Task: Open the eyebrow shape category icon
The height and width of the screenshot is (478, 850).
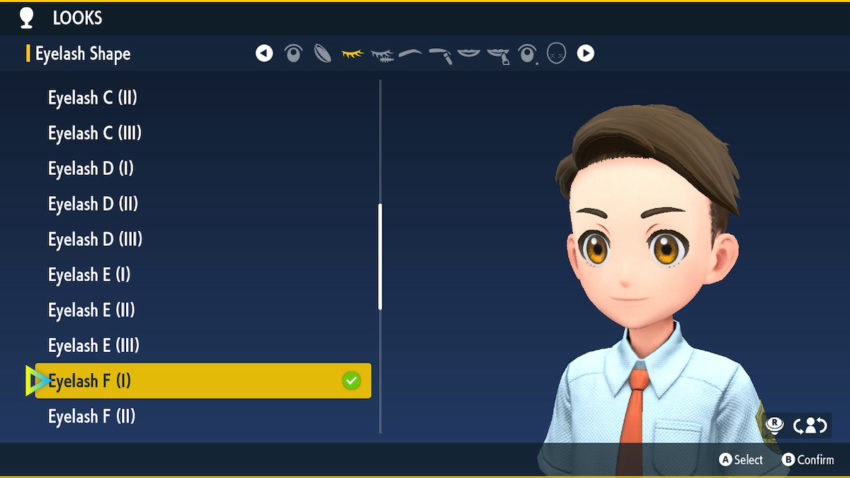Action: [x=410, y=53]
